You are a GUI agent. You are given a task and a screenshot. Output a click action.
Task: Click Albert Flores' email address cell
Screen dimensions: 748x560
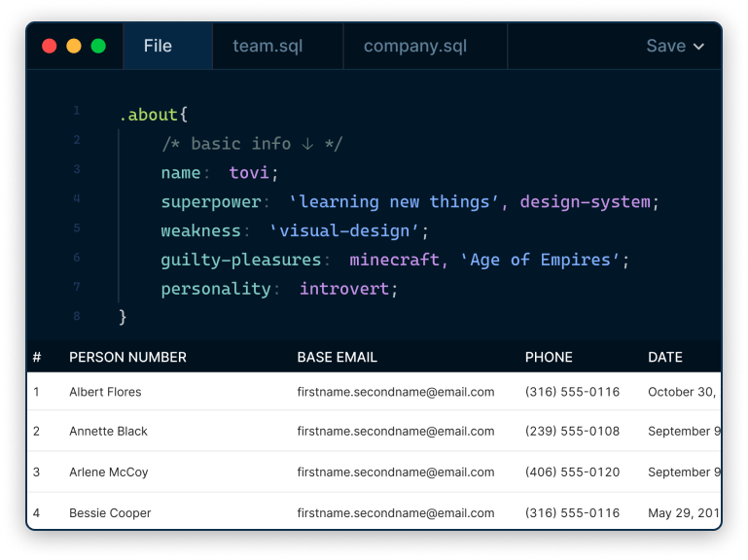point(396,392)
